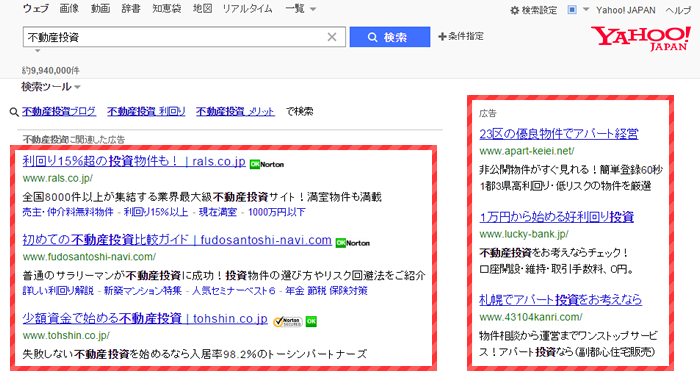The image size is (700, 371).
Task: Open sitelink 新築マンション特集
Action: coord(143,291)
